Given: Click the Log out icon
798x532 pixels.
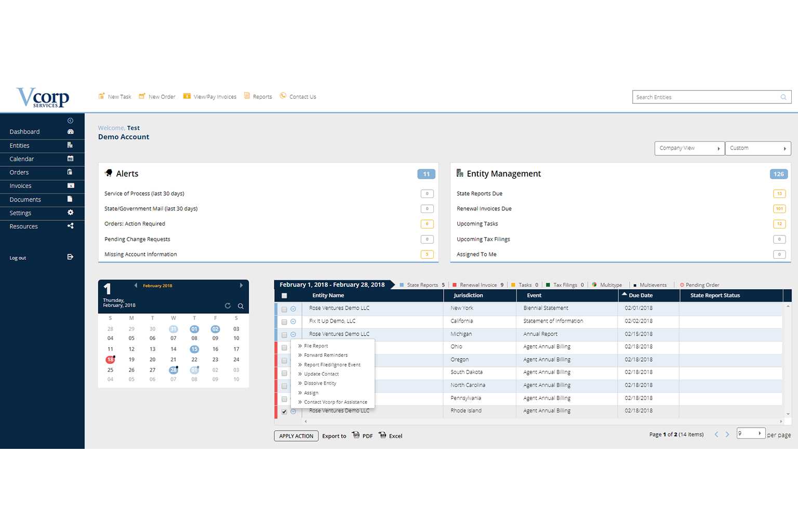Looking at the screenshot, I should (70, 257).
